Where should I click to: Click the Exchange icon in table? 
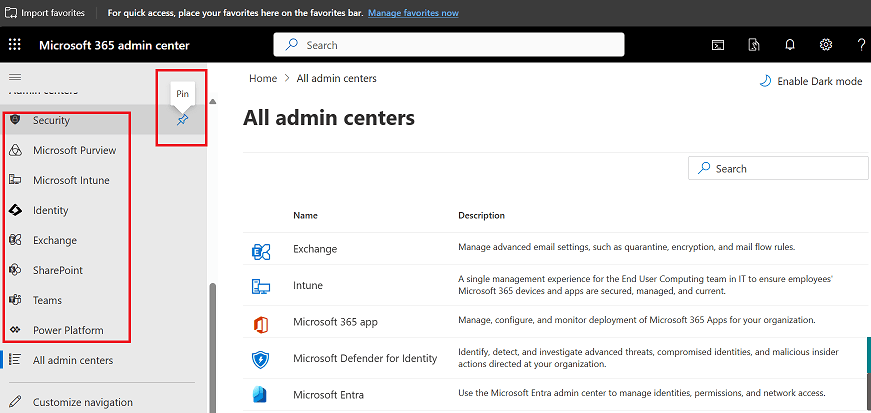point(261,252)
